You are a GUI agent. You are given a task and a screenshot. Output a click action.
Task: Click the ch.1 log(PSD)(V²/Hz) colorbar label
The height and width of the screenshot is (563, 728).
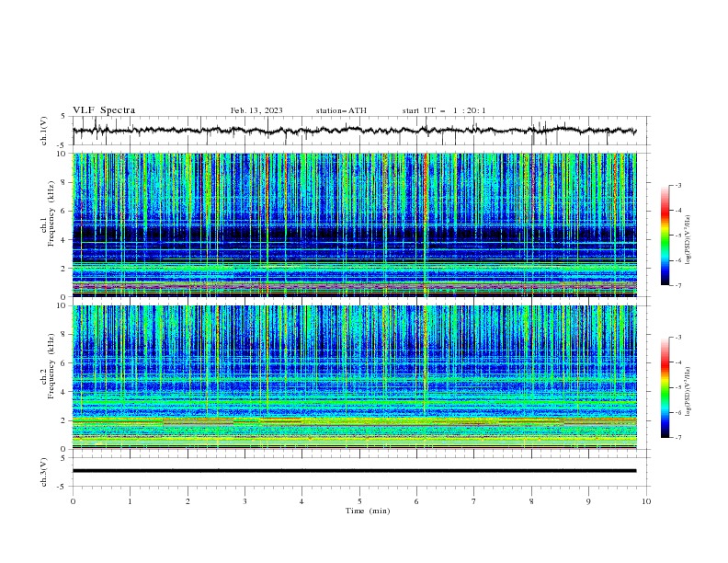click(x=688, y=240)
